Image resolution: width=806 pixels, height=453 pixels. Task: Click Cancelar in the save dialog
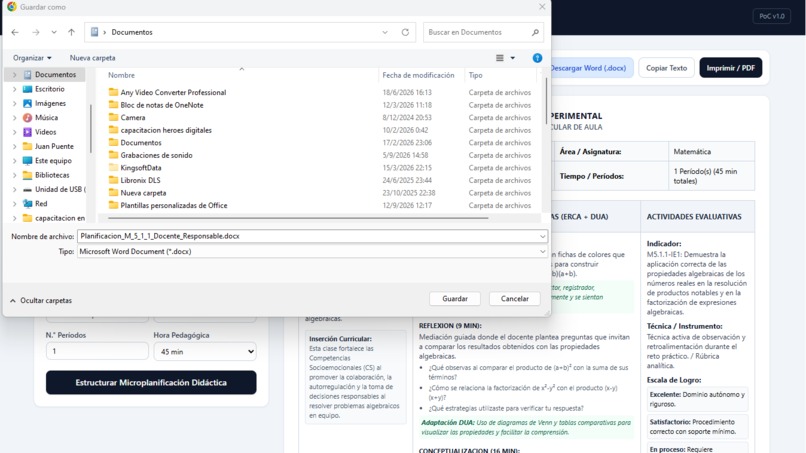click(515, 299)
